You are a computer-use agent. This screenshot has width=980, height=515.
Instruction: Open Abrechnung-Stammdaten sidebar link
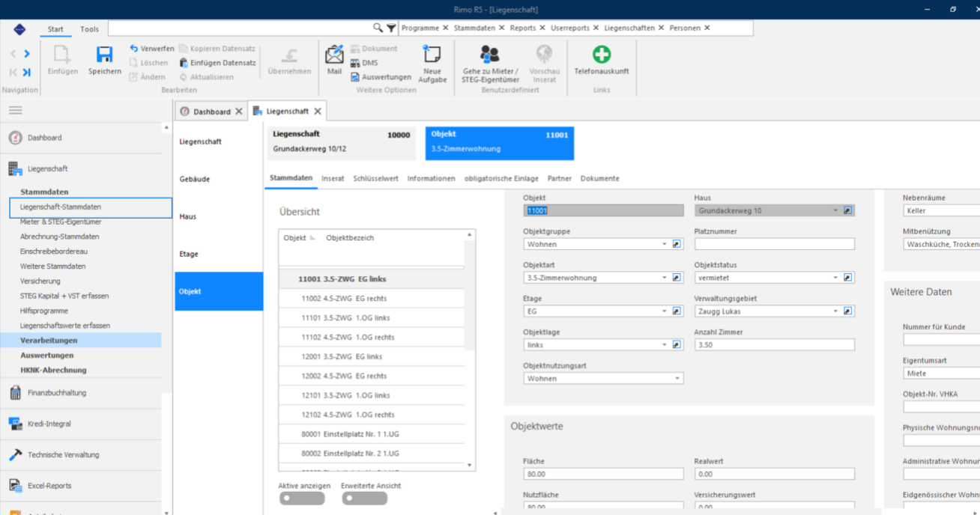click(x=59, y=237)
